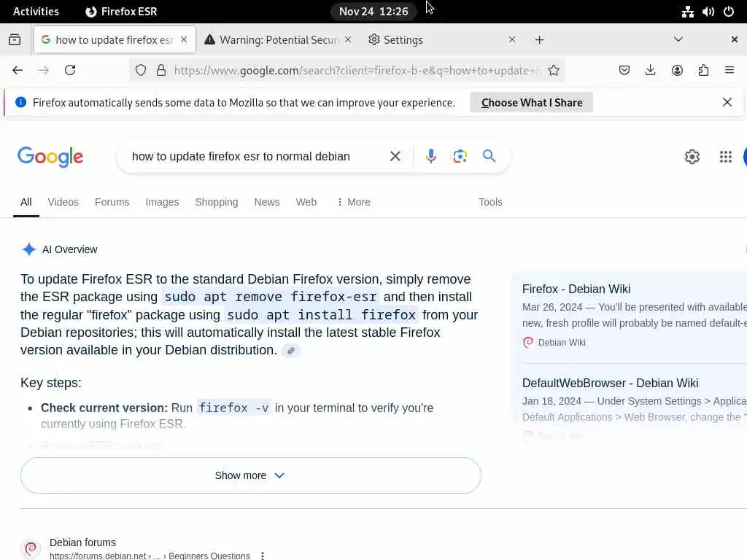Select the Videos search filter
Viewport: 747px width, 560px height.
tap(63, 202)
